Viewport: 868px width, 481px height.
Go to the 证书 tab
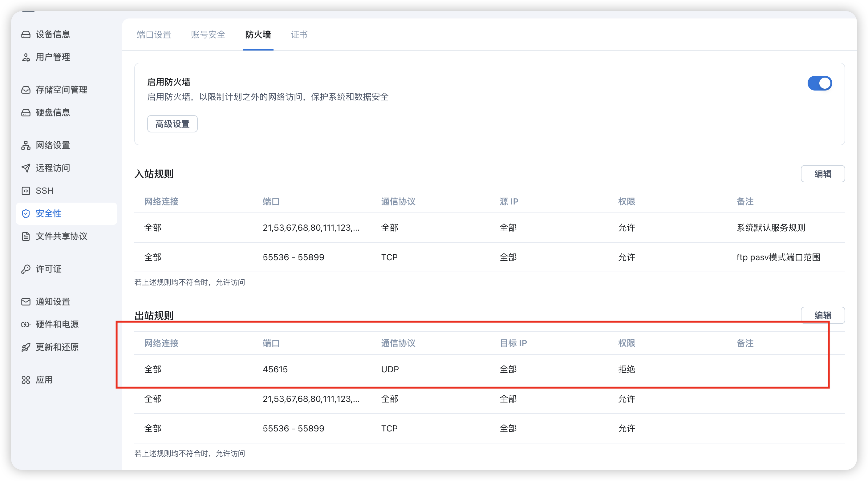tap(299, 35)
